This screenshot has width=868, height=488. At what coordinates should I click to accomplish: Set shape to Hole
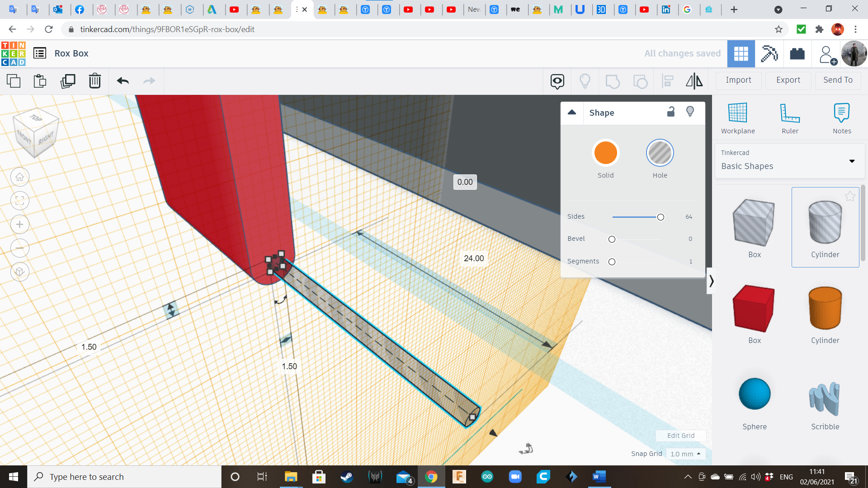click(x=660, y=153)
